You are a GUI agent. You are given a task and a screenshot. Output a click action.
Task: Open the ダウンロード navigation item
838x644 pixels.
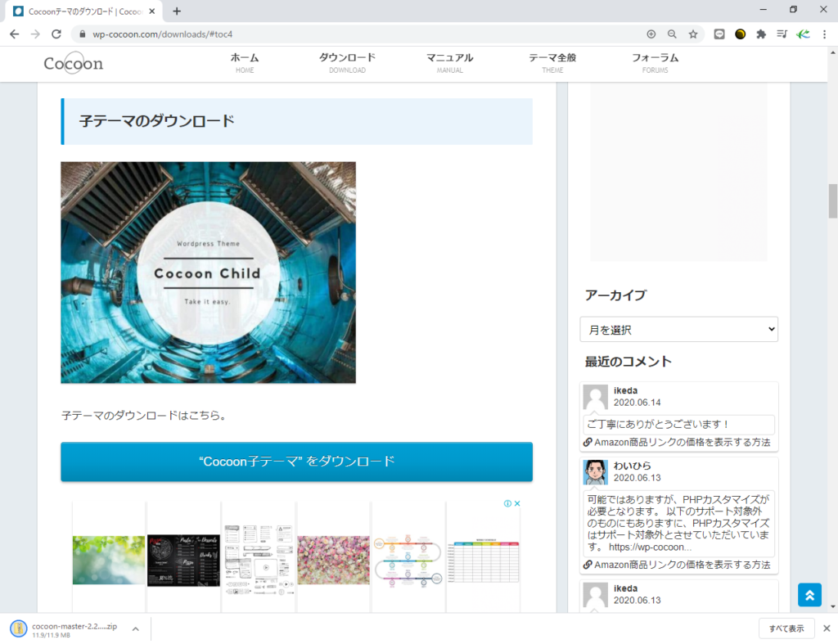[347, 62]
